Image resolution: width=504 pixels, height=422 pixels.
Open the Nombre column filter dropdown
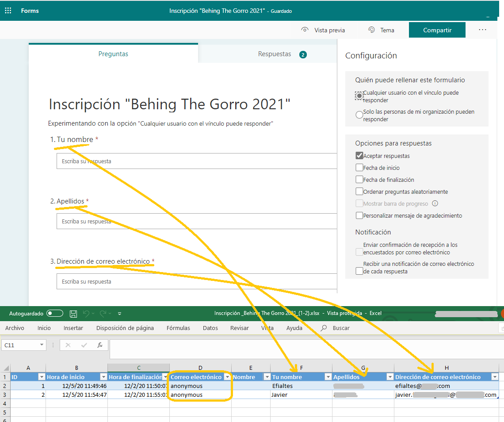pyautogui.click(x=267, y=377)
